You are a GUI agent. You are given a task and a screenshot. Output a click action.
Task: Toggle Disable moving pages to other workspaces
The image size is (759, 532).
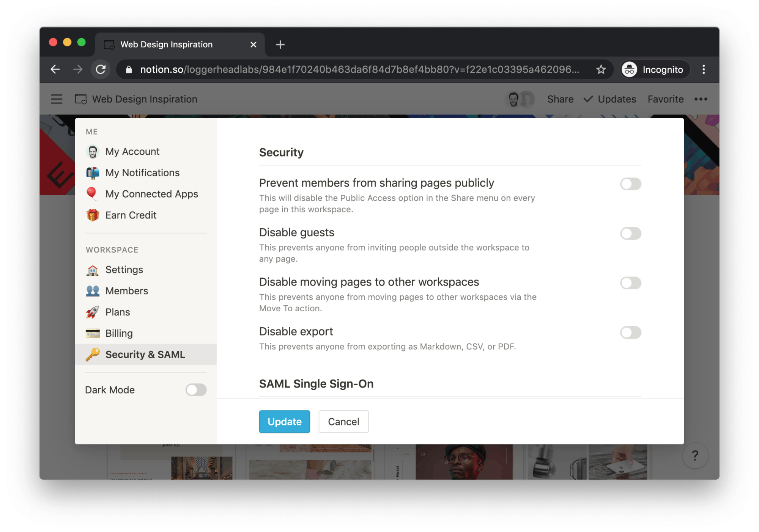(x=630, y=283)
